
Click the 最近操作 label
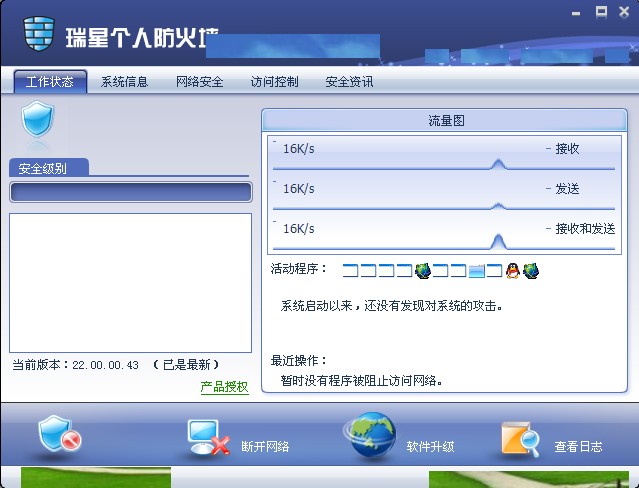pyautogui.click(x=298, y=360)
